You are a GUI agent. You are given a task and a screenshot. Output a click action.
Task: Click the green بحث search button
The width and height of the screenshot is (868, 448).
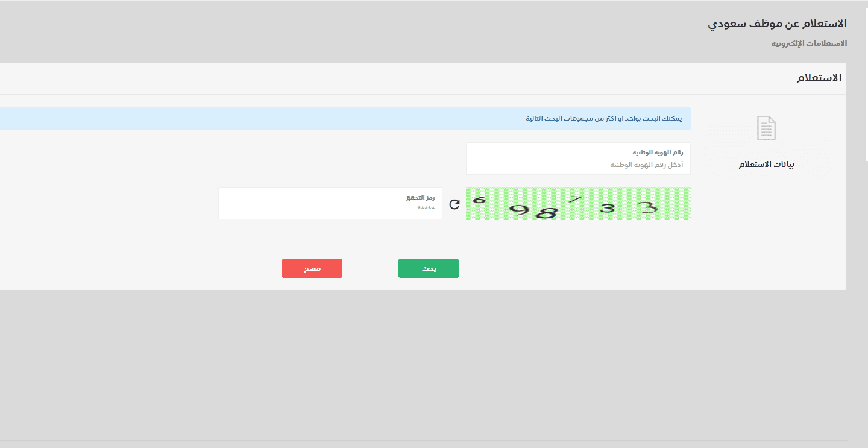429,268
